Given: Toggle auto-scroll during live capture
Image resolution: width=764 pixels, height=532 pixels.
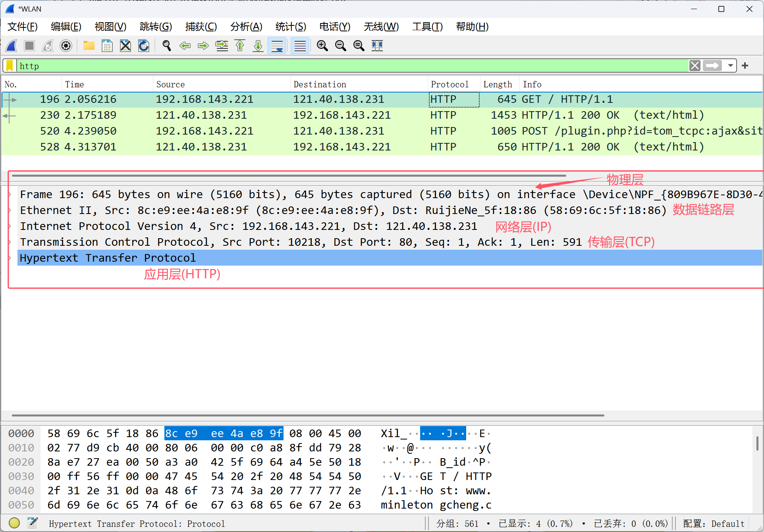Looking at the screenshot, I should 277,46.
